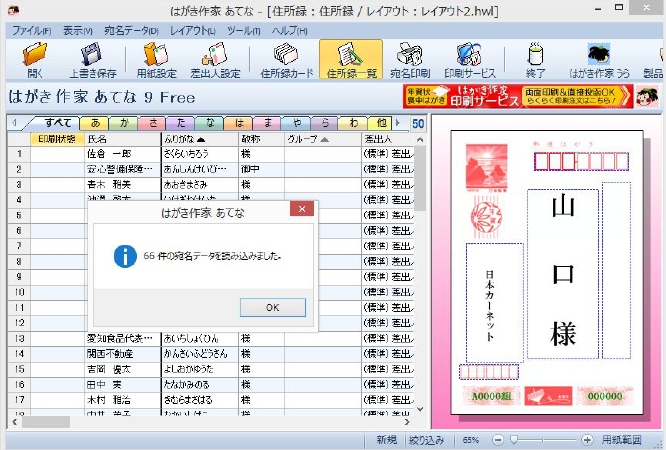Click OK in the dialog

pos(273,307)
